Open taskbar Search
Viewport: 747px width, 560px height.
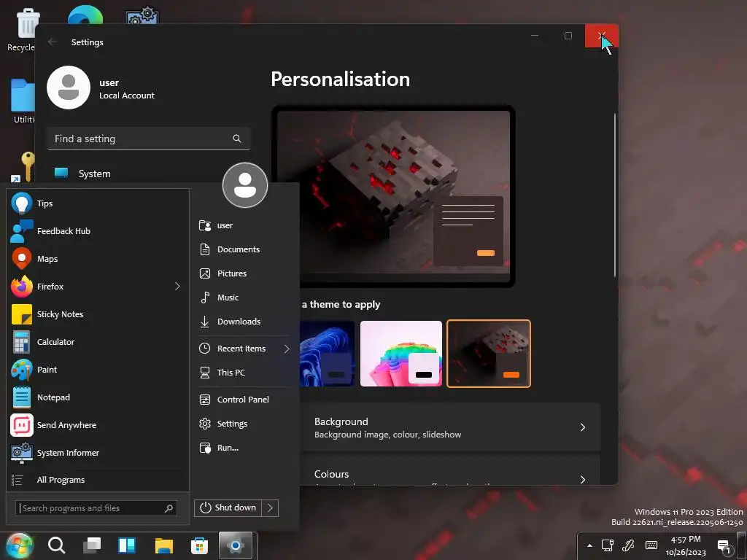[56, 545]
